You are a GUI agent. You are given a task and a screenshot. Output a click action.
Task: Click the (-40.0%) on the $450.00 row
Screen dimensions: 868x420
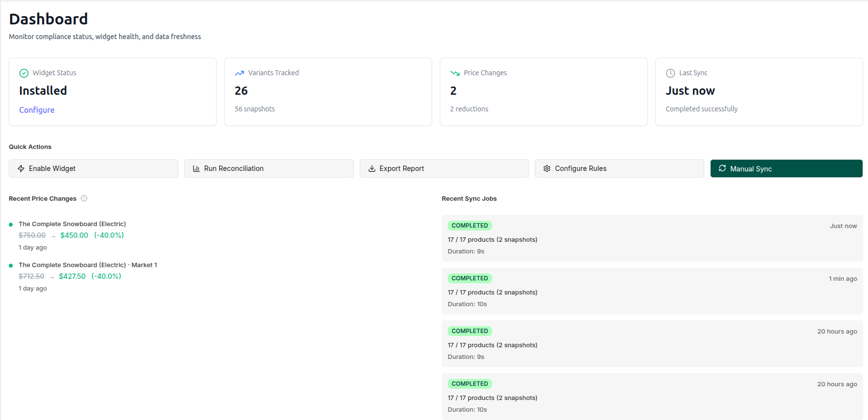coord(109,235)
